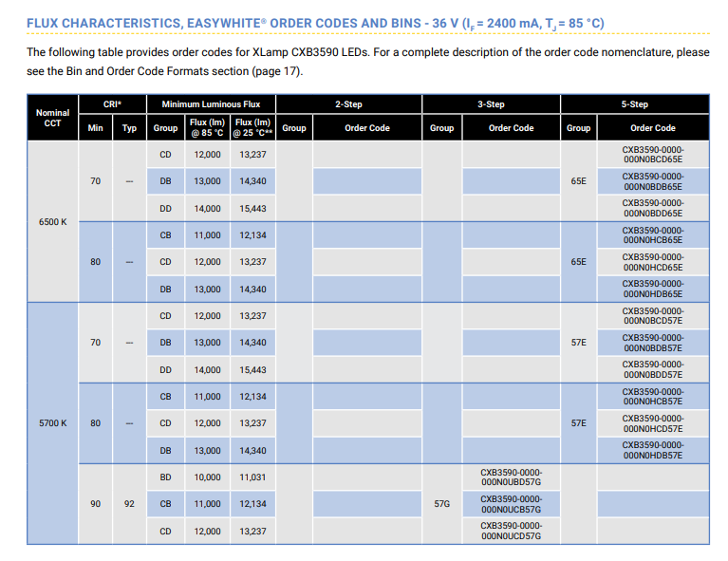Click the '92' typical CRI value
This screenshot has height=561, width=728.
pos(129,504)
